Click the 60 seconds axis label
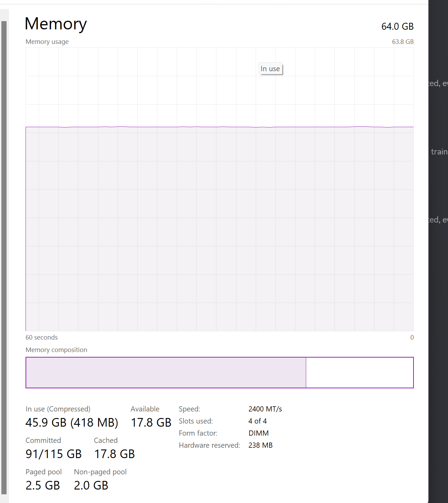The image size is (448, 503). (x=41, y=337)
